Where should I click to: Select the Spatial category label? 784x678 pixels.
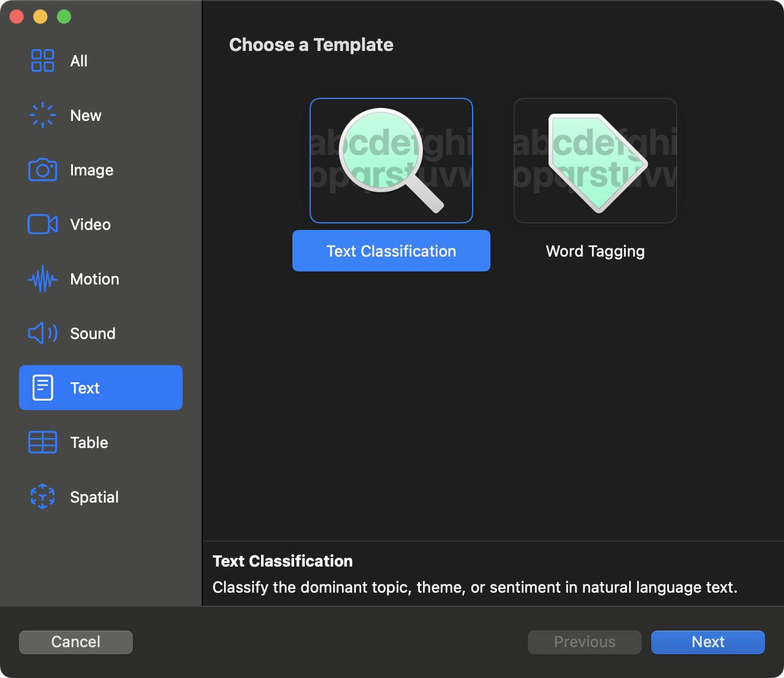pyautogui.click(x=94, y=497)
